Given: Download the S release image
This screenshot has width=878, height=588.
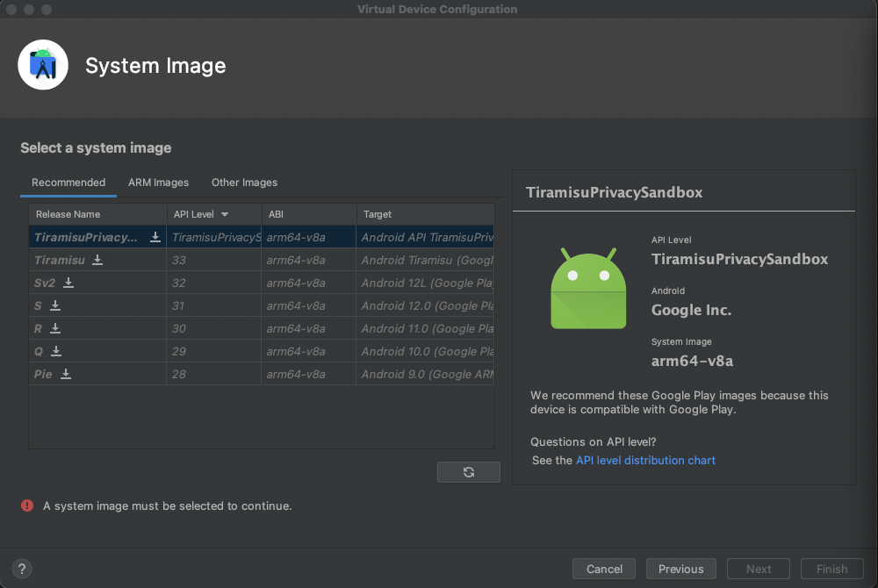Looking at the screenshot, I should coord(55,305).
